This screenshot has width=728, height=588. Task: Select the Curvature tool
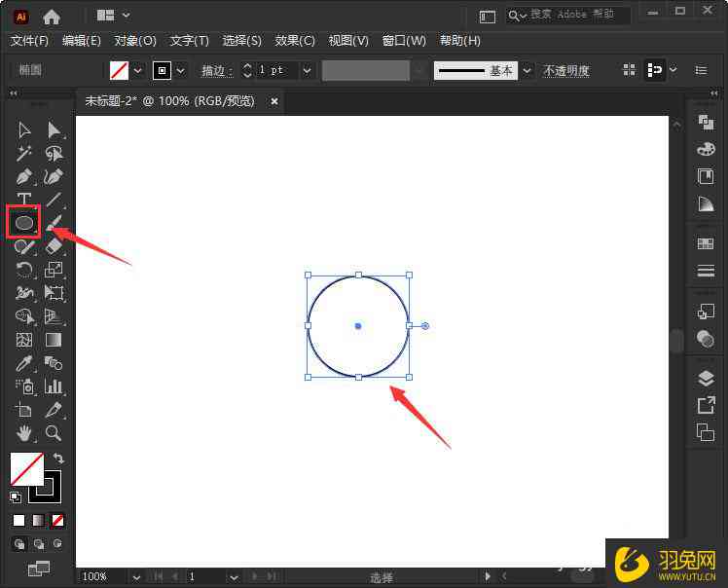pyautogui.click(x=54, y=176)
